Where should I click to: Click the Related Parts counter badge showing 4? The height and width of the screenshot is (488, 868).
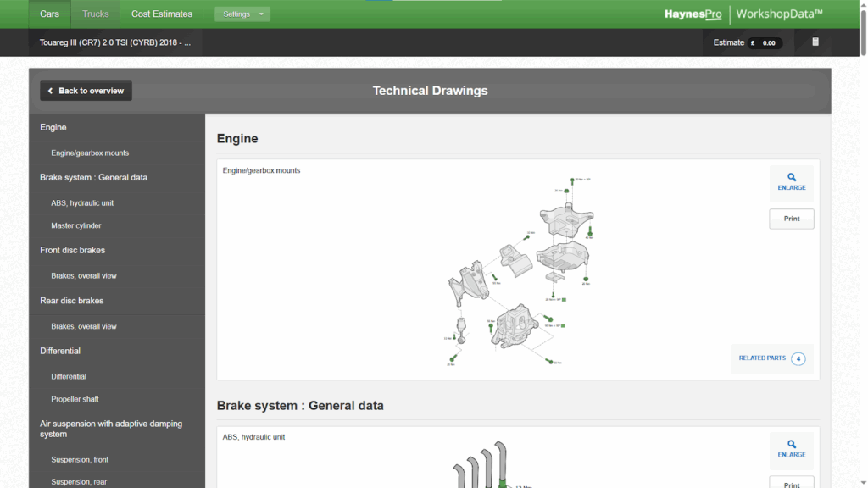coord(797,358)
